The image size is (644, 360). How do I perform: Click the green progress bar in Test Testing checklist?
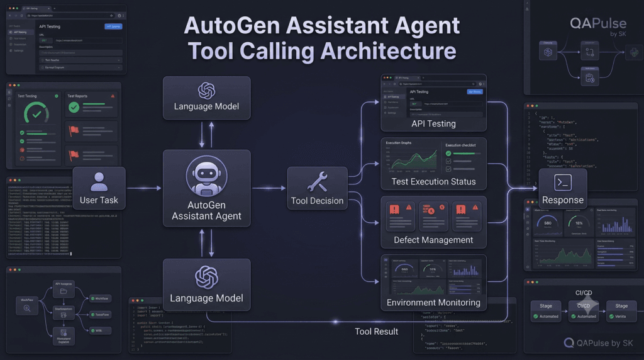(x=37, y=133)
